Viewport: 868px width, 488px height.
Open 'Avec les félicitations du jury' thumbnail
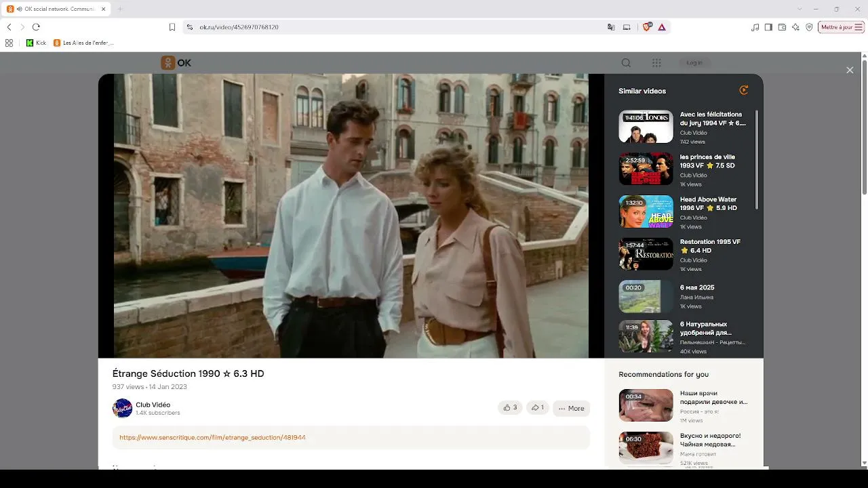646,127
